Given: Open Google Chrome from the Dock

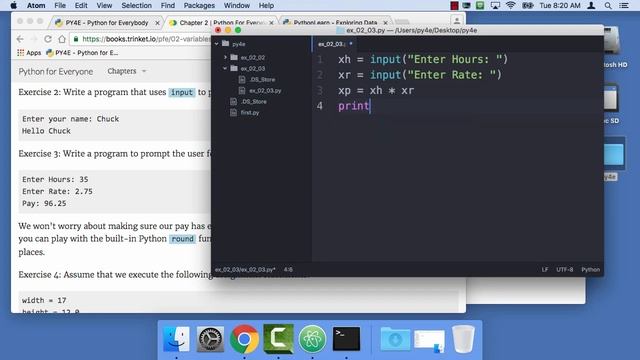Looking at the screenshot, I should coord(244,338).
